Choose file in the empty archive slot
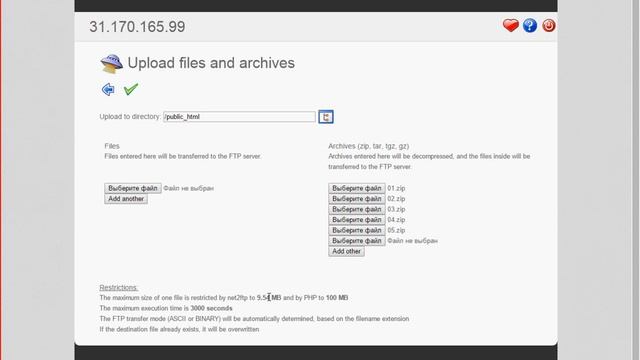Viewport: 640px width, 360px height. (x=357, y=241)
